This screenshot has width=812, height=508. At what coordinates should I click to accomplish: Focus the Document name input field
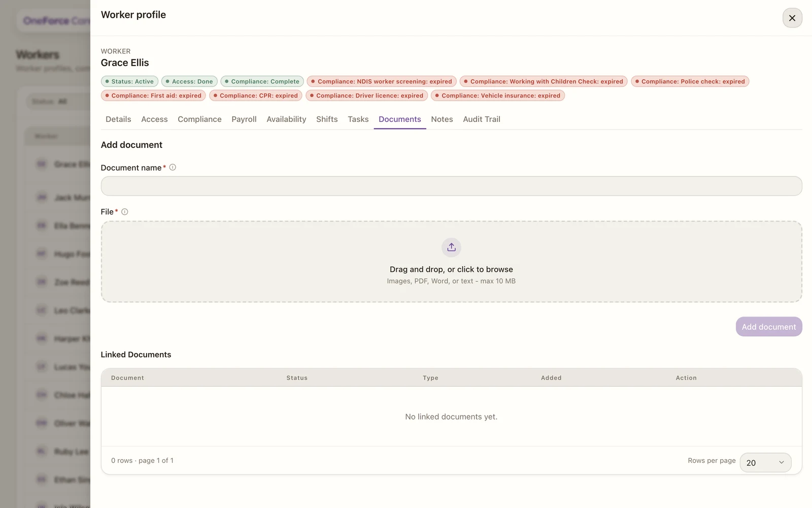point(451,186)
